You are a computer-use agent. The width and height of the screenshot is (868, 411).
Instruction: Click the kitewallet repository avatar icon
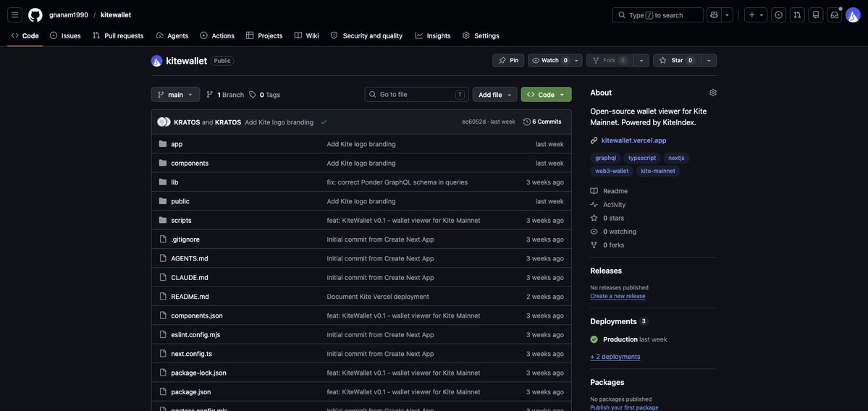(x=156, y=61)
